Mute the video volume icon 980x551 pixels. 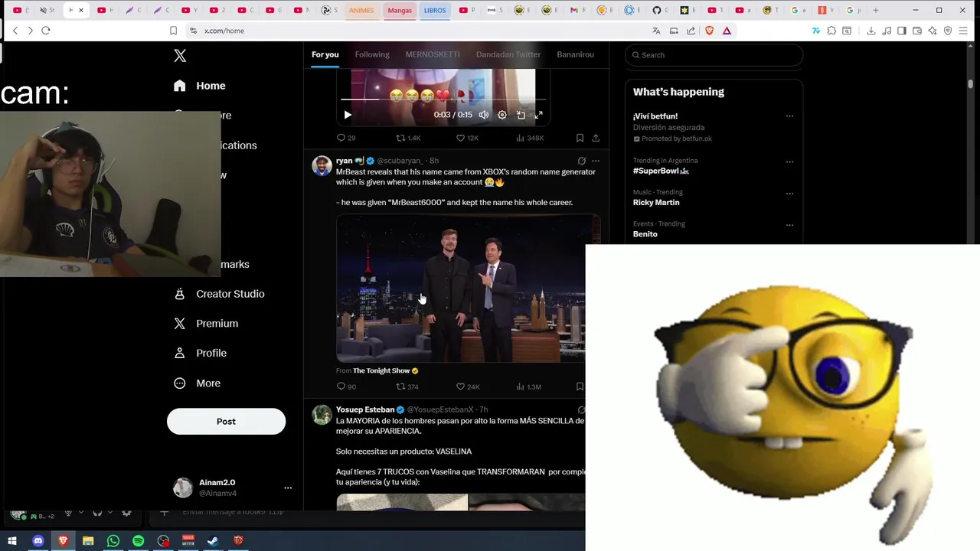click(x=484, y=115)
